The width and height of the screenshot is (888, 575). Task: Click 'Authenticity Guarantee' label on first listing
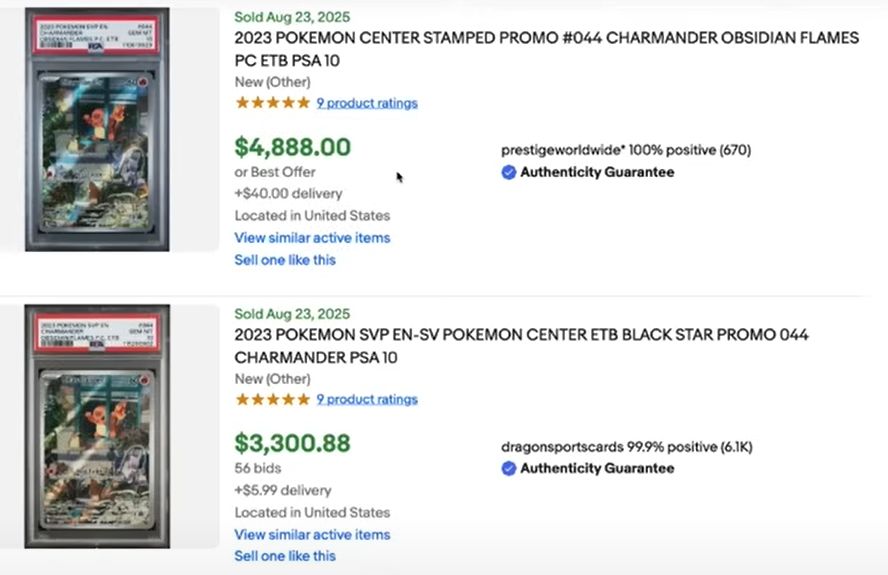coord(597,172)
